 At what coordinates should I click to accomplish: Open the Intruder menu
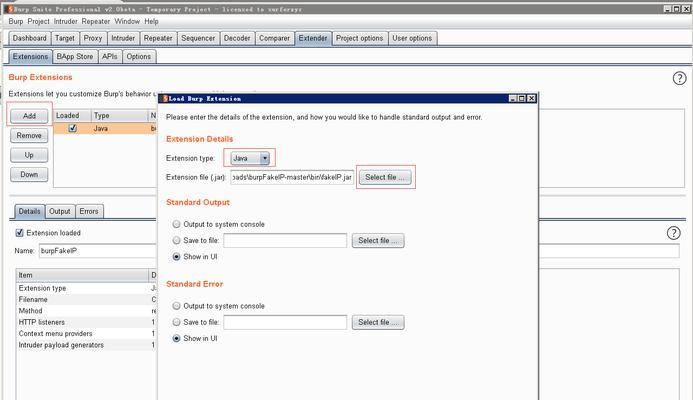pos(67,21)
